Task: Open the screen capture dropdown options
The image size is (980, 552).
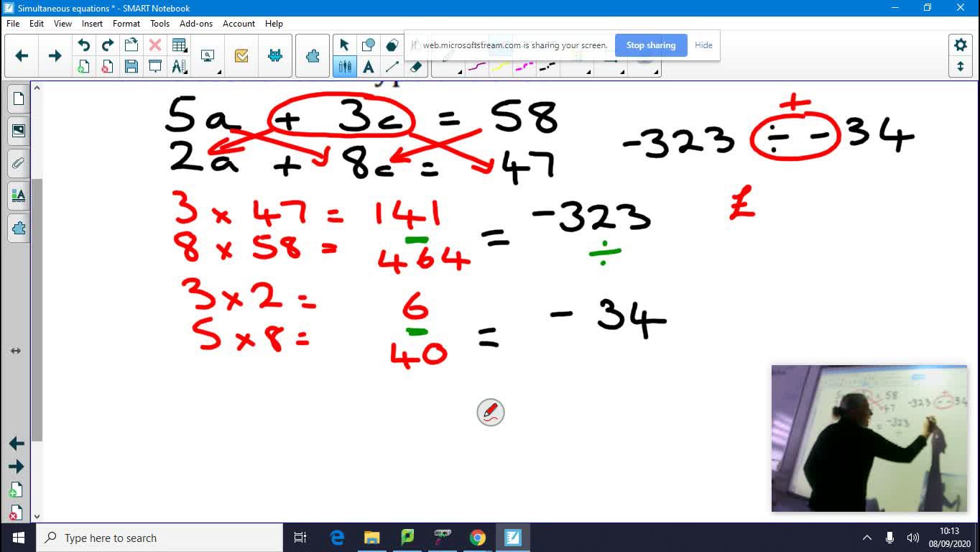Action: [218, 71]
